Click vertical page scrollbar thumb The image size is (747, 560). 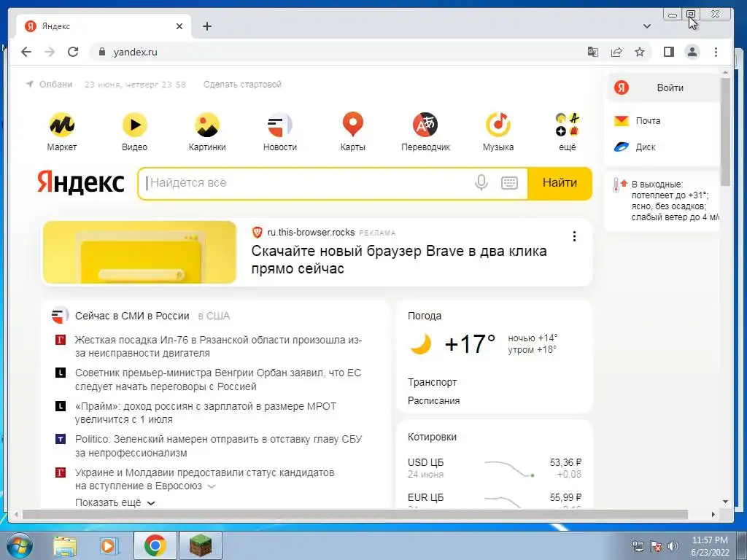tap(725, 132)
